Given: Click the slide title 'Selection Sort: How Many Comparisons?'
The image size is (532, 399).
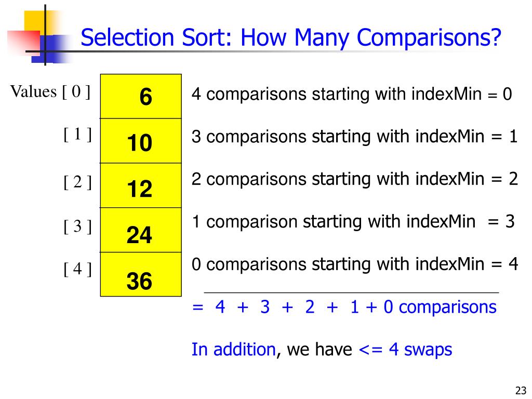Looking at the screenshot, I should click(x=291, y=37).
